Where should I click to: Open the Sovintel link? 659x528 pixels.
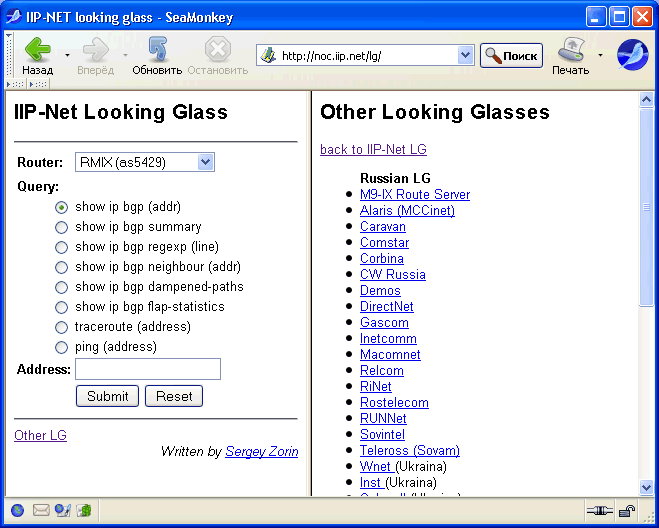click(382, 434)
